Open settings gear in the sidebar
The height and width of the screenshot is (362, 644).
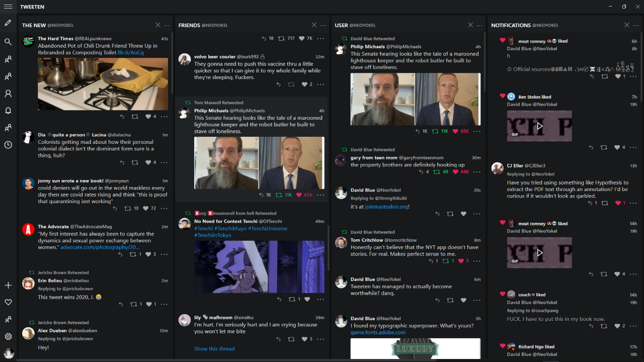(8, 336)
